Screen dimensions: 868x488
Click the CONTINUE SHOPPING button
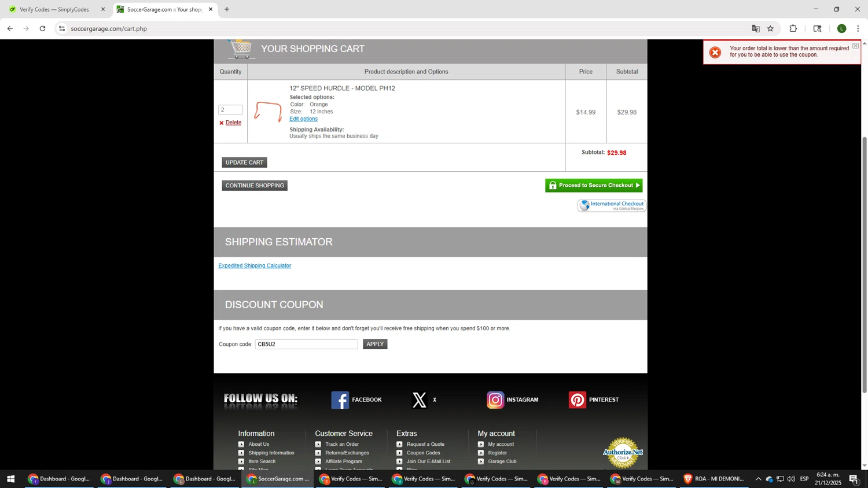click(x=255, y=186)
